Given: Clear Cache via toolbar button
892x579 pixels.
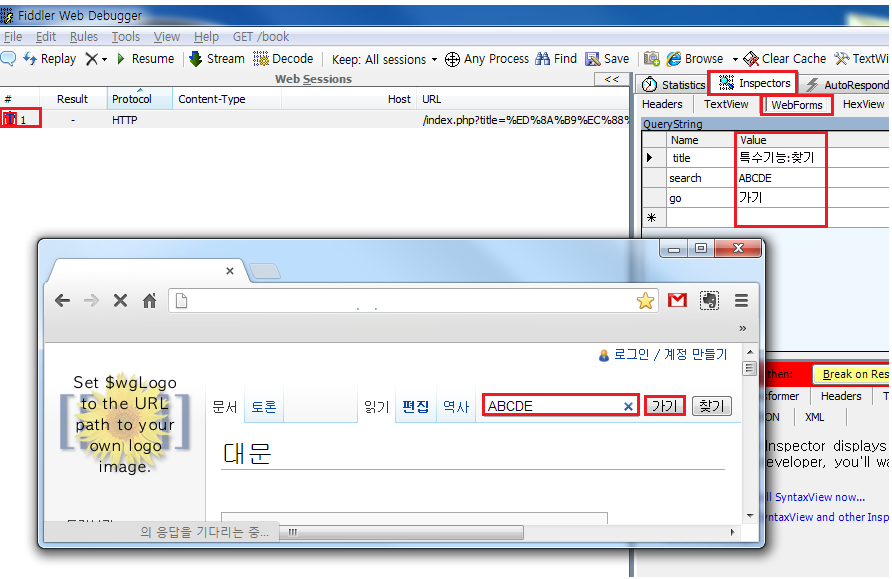Looking at the screenshot, I should (x=785, y=59).
